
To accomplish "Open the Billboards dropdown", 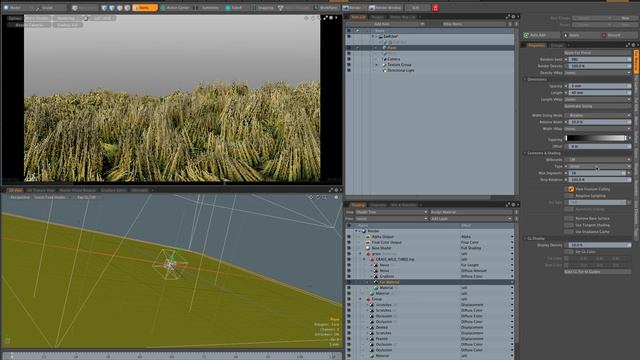I will point(598,160).
